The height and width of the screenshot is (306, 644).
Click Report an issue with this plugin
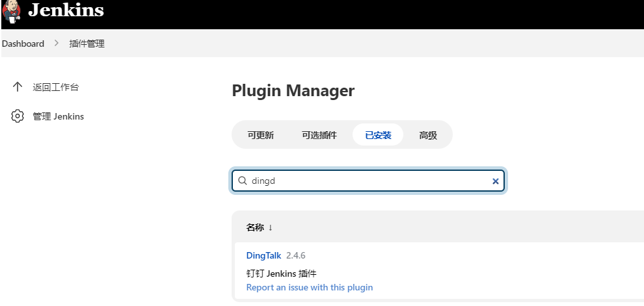click(310, 287)
